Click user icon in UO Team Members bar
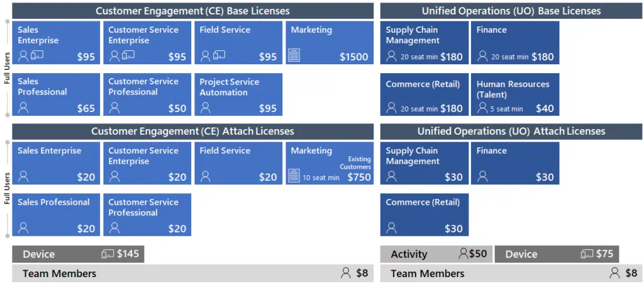644x286 pixels. (x=614, y=273)
